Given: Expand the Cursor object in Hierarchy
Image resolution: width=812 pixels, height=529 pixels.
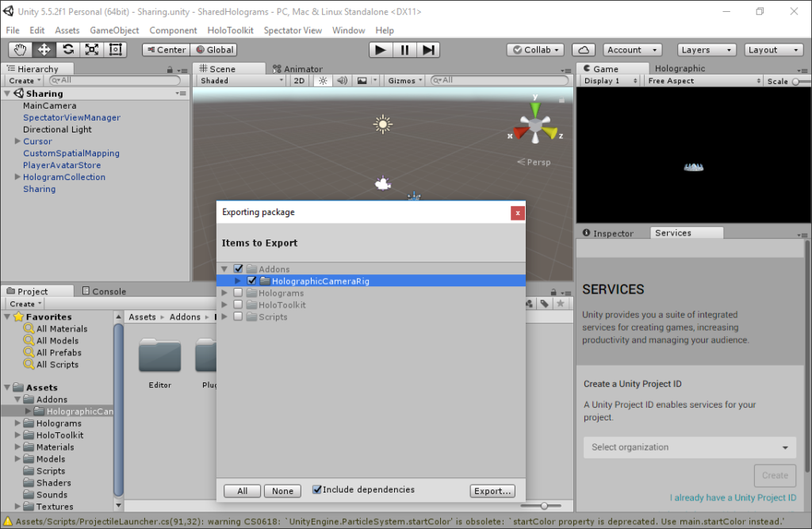Looking at the screenshot, I should pos(17,141).
